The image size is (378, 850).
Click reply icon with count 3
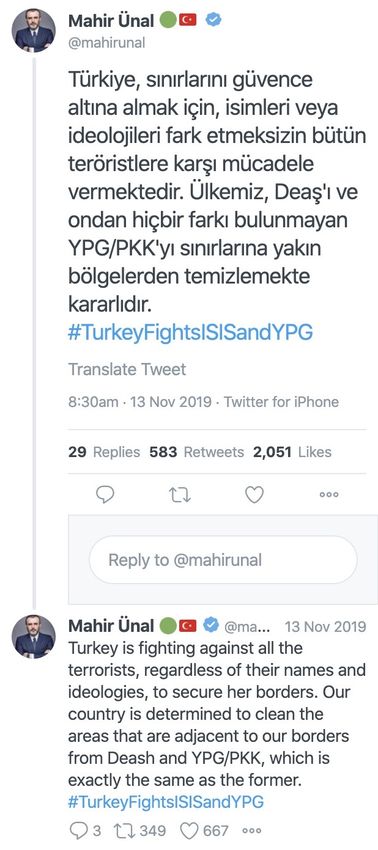click(84, 830)
